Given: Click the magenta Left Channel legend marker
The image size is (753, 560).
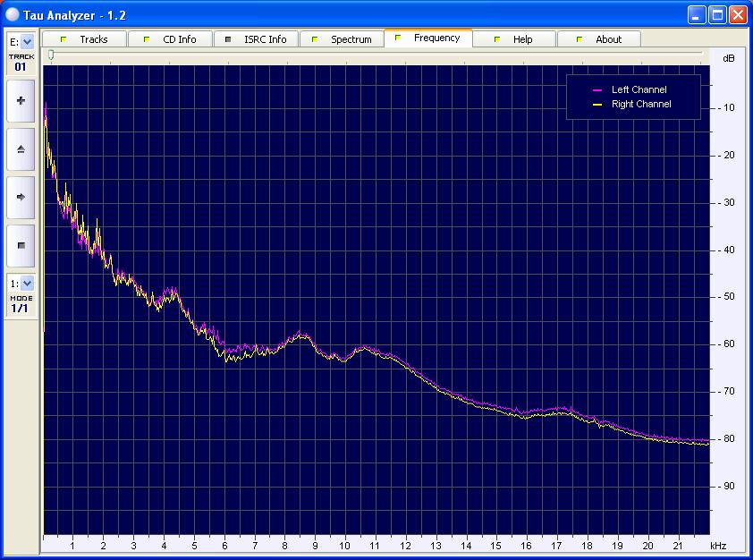Looking at the screenshot, I should click(597, 90).
